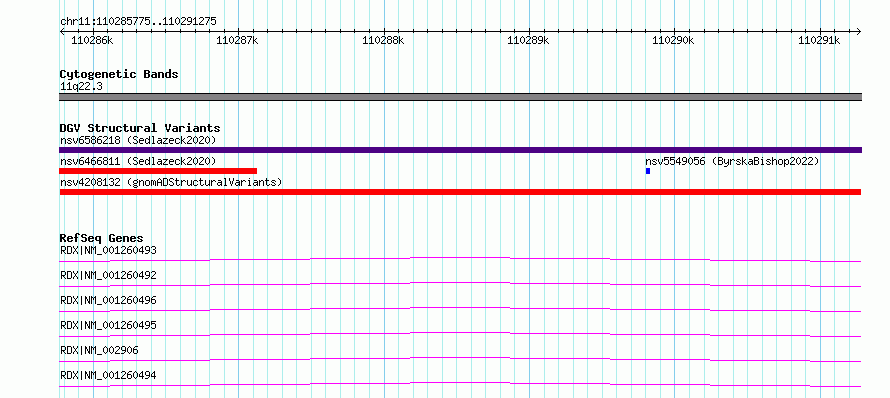Select the RefSeq Genes track title
The width and height of the screenshot is (890, 398).
[102, 238]
